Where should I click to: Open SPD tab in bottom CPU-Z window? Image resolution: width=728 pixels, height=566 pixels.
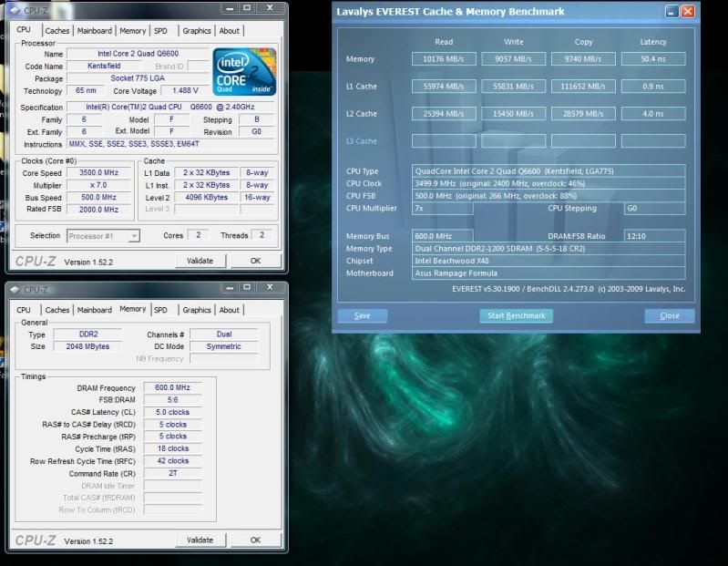coord(160,310)
